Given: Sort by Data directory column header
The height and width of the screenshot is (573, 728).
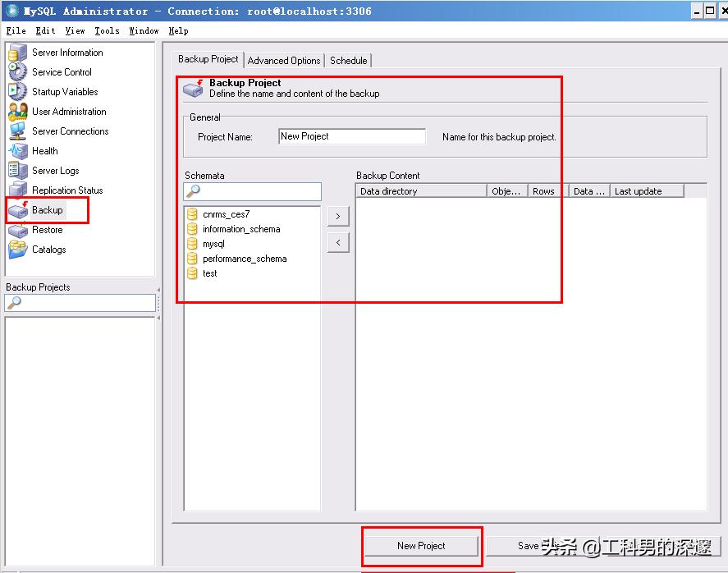Looking at the screenshot, I should (x=421, y=190).
